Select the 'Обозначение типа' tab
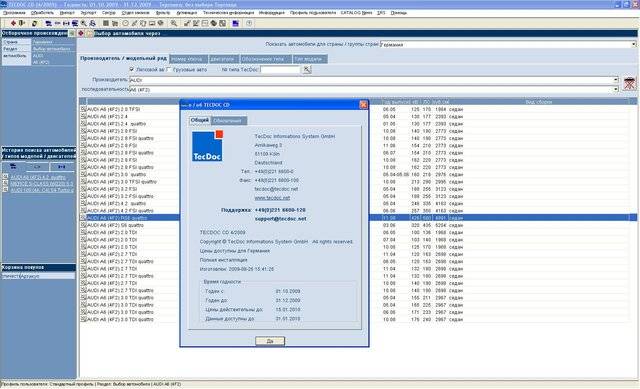Screen dimensions: 640x389 pyautogui.click(x=265, y=59)
